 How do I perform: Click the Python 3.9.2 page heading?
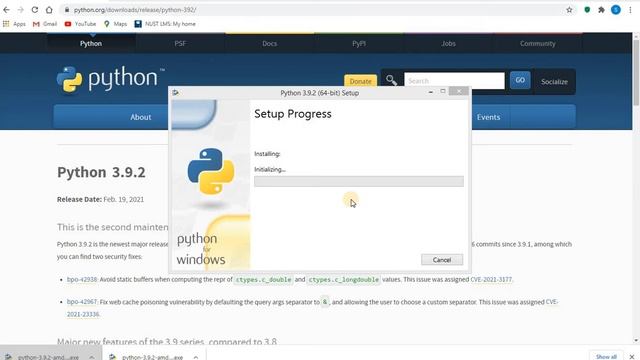101,172
